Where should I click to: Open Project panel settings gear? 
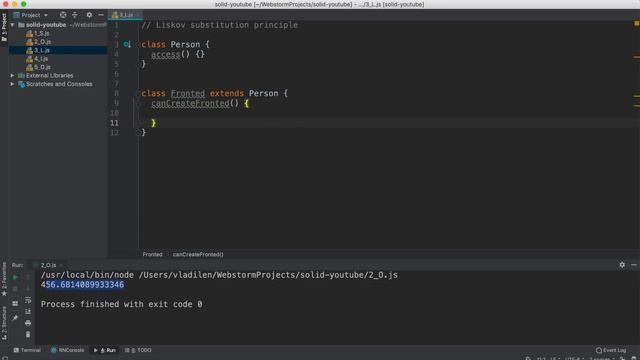pos(89,15)
